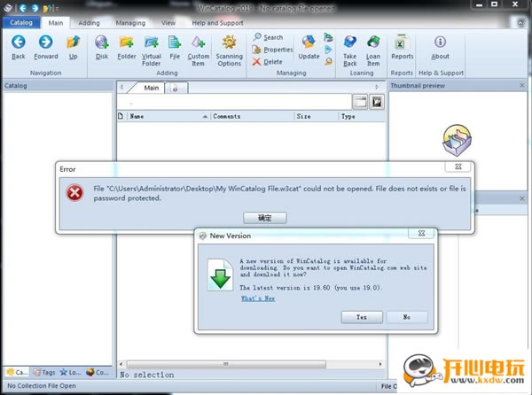Switch to the Main ribbon tab
Screen dimensions: 532x395
click(x=56, y=23)
